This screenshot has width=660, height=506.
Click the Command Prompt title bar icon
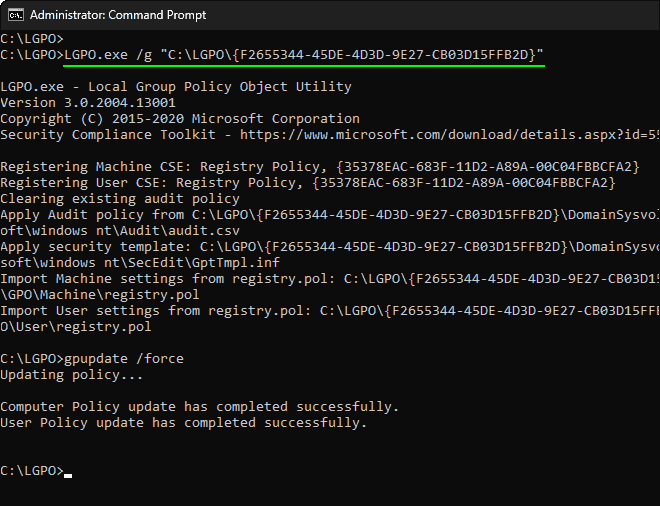pyautogui.click(x=14, y=15)
